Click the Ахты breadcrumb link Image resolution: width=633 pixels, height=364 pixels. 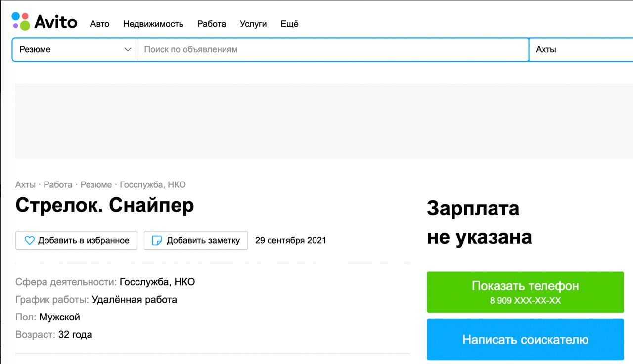pos(25,185)
